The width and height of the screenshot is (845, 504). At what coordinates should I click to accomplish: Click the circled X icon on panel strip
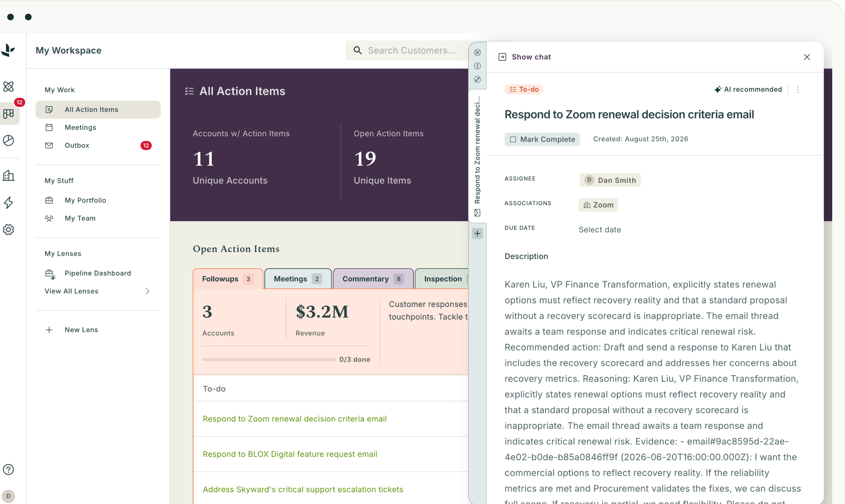(477, 53)
